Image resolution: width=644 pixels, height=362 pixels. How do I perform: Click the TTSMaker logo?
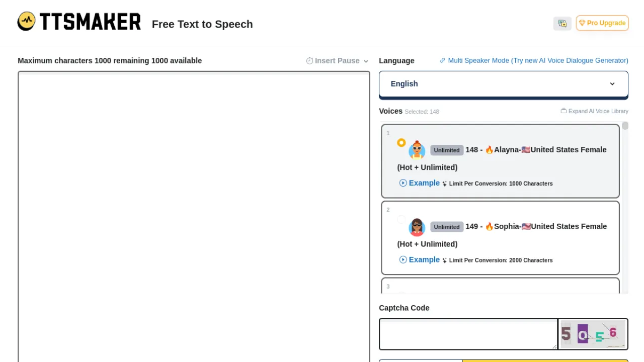[79, 22]
